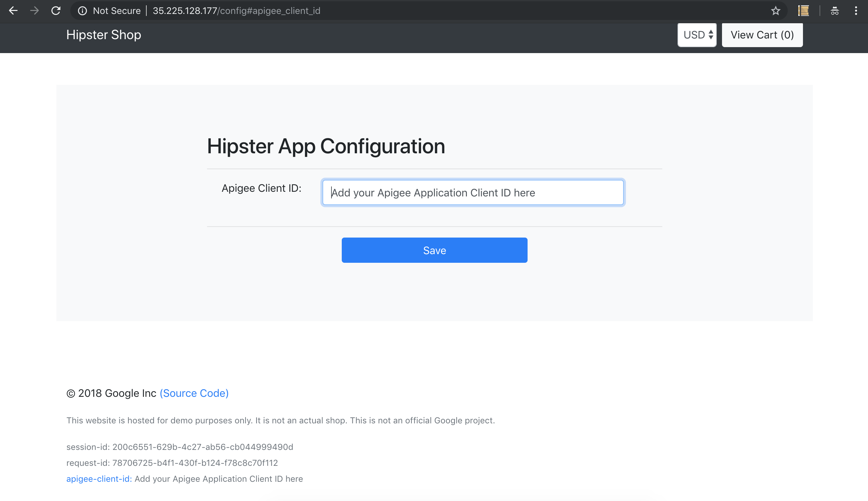Screen dimensions: 868x501
Task: Click the USD selector's up-down arrows
Action: pyautogui.click(x=711, y=35)
